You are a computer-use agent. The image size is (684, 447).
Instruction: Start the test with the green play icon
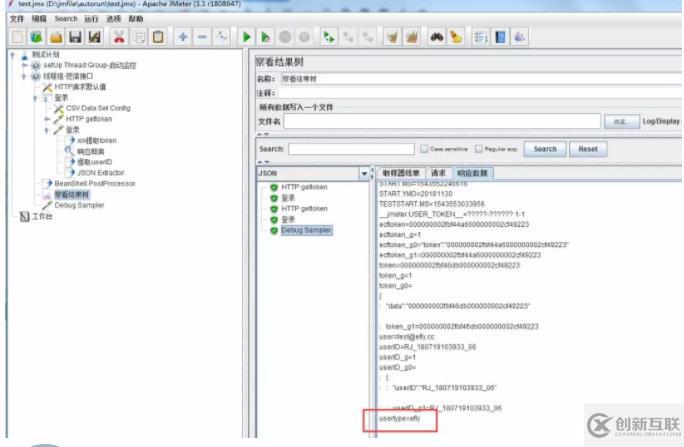(x=246, y=37)
